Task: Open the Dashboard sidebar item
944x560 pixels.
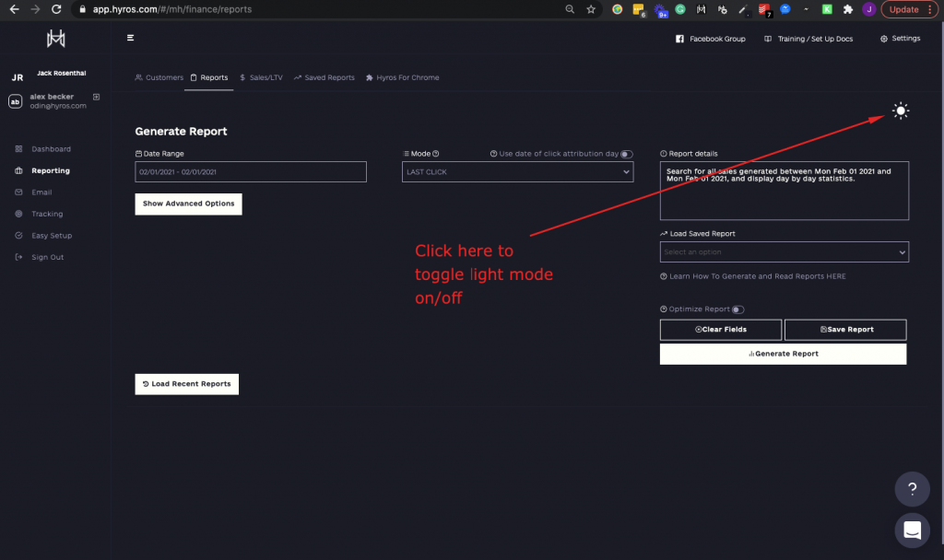Action: [51, 149]
